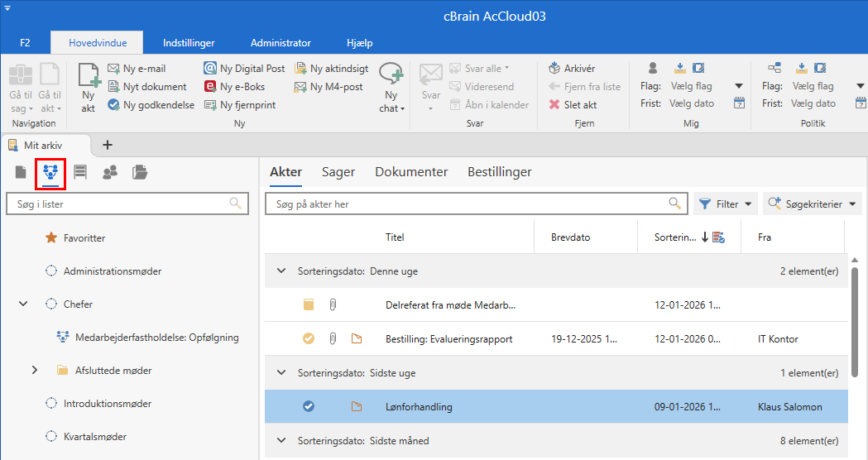Screen dimensions: 868x460
Task: Select Ny fjernprint
Action: [240, 105]
